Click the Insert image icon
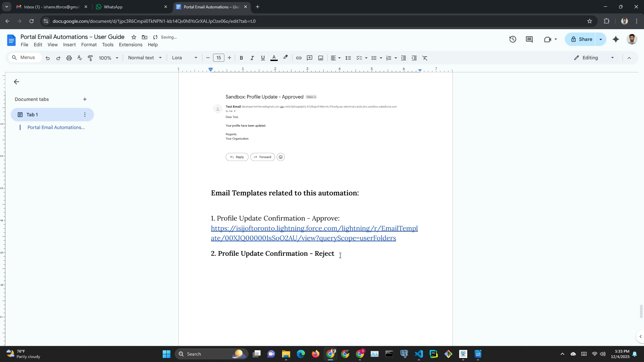644x362 pixels. [321, 58]
